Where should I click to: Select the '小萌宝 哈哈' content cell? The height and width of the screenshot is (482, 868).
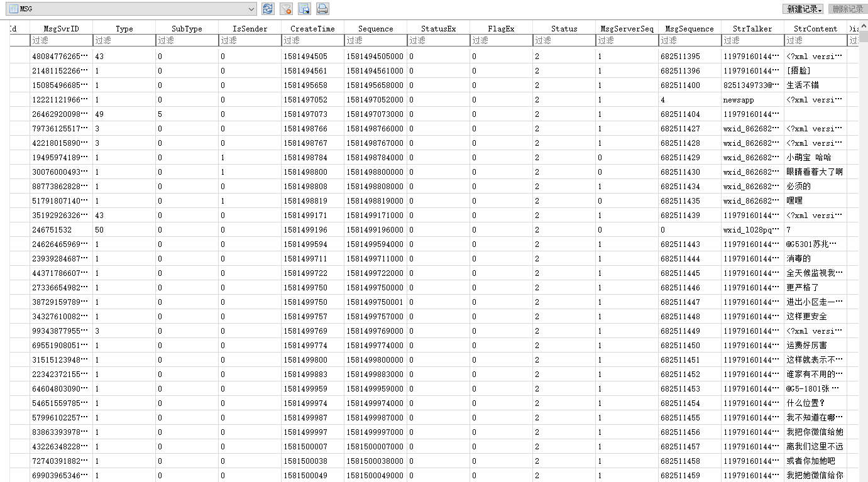click(816, 158)
